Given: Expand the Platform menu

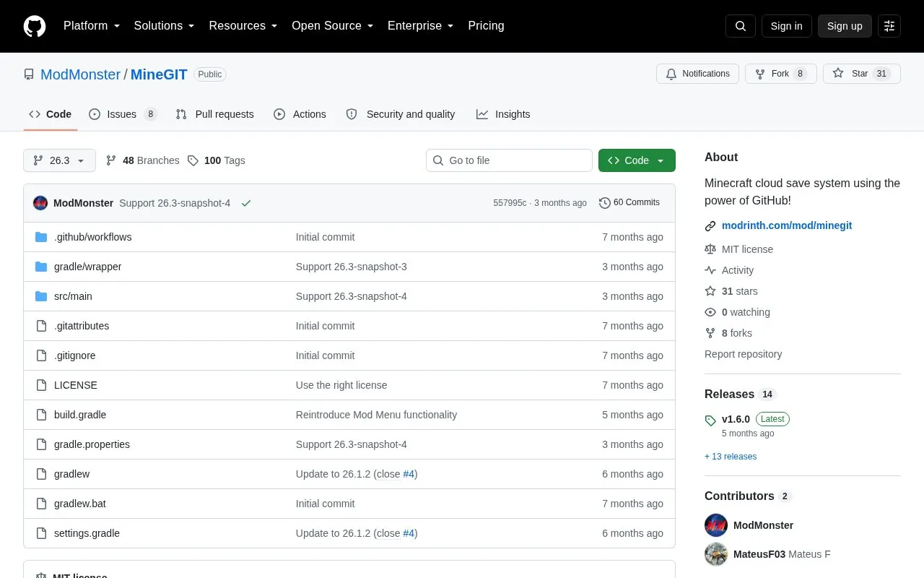Looking at the screenshot, I should (x=92, y=26).
